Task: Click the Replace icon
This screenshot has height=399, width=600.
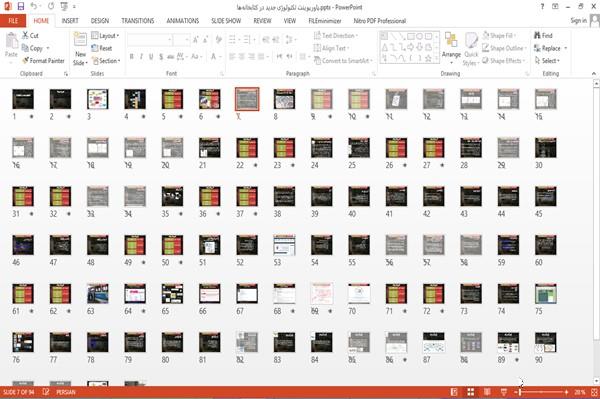Action: coord(537,48)
